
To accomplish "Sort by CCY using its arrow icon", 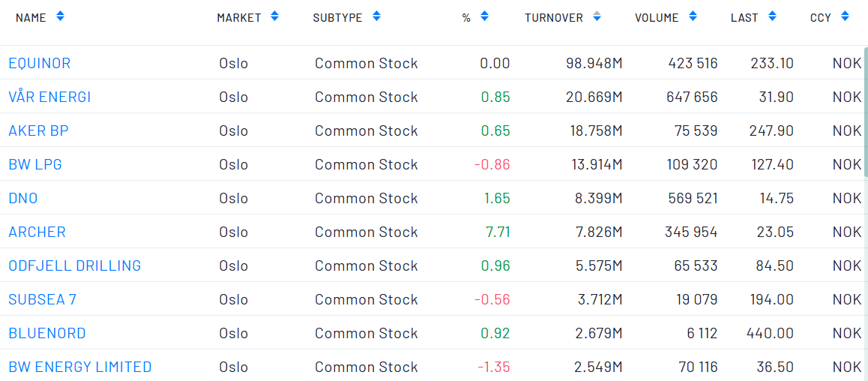I will [x=845, y=16].
